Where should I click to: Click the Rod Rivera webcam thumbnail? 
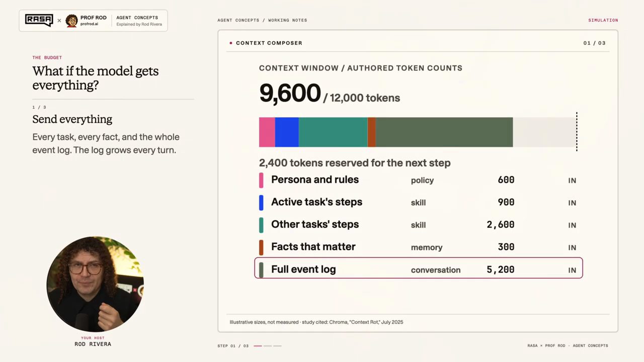[x=95, y=284]
